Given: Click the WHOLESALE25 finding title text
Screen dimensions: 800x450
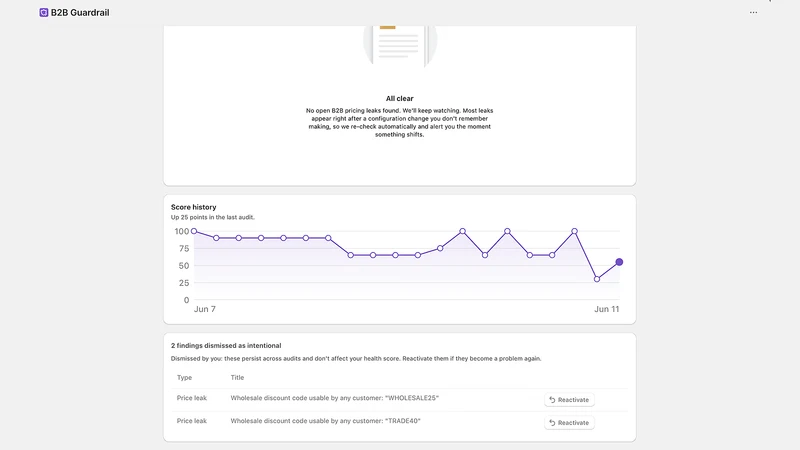Looking at the screenshot, I should click(334, 398).
